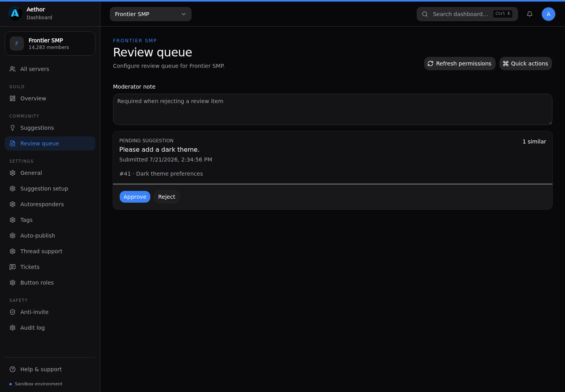The image size is (565, 392).
Task: Expand the Frontier SMP server dropdown
Action: (151, 14)
